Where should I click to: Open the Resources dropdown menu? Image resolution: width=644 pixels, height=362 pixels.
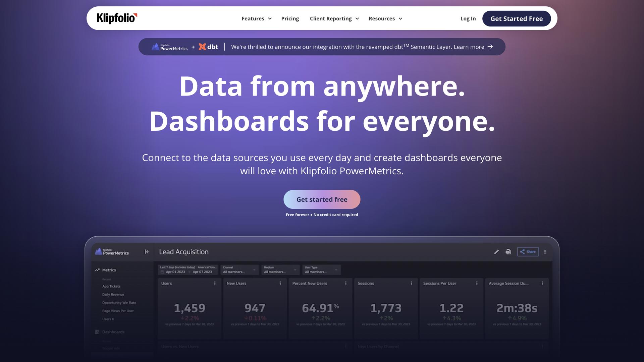coord(385,18)
